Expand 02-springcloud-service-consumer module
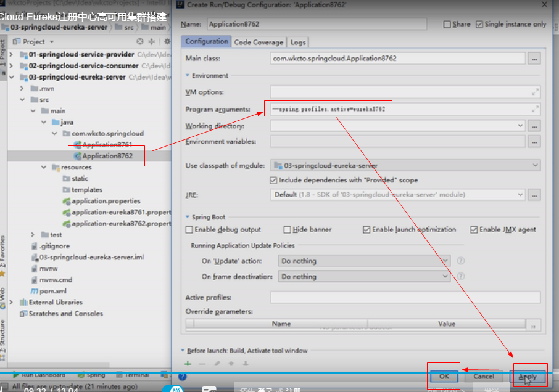Screen dimensions: 559x392 tap(11, 66)
